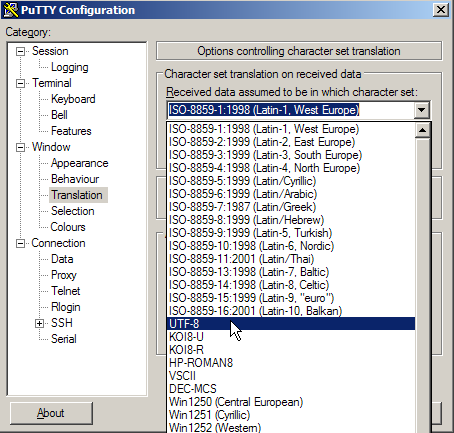Screen dimensions: 454x433
Task: Click the list scrollbar up arrow
Action: coord(422,130)
